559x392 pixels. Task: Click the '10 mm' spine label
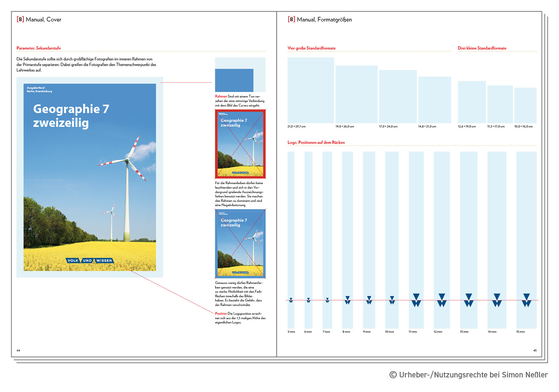pos(389,332)
